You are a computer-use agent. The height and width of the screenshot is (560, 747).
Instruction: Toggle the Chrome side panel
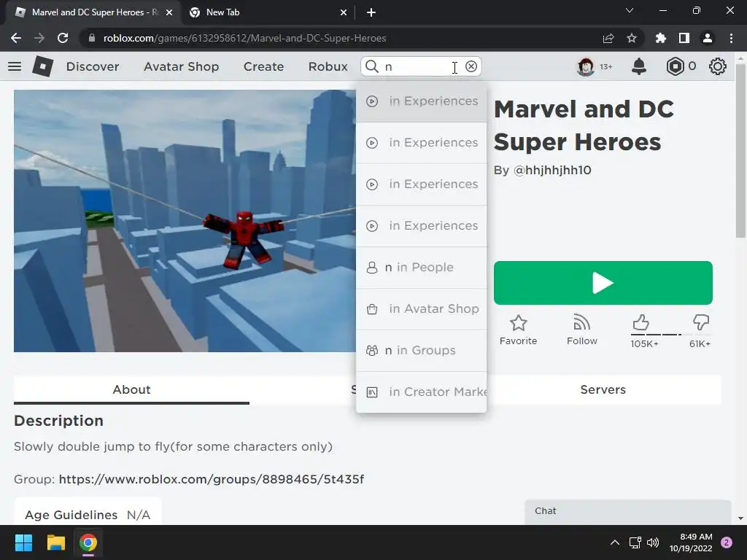point(684,38)
